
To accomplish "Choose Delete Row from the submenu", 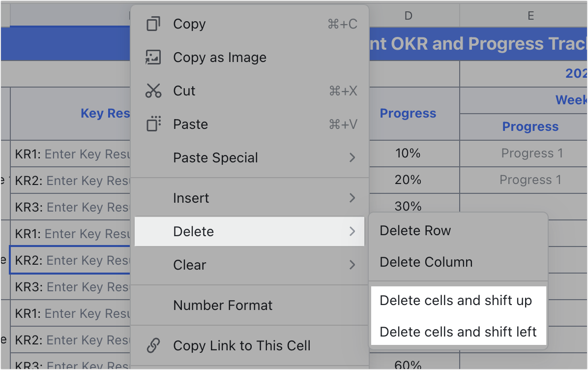I will coord(415,230).
